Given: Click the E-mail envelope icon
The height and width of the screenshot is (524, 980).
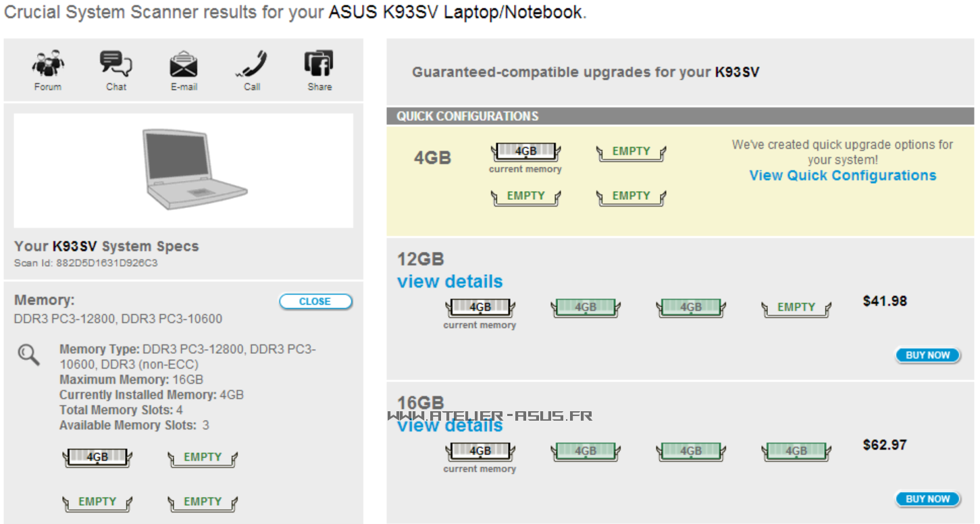Looking at the screenshot, I should 184,64.
